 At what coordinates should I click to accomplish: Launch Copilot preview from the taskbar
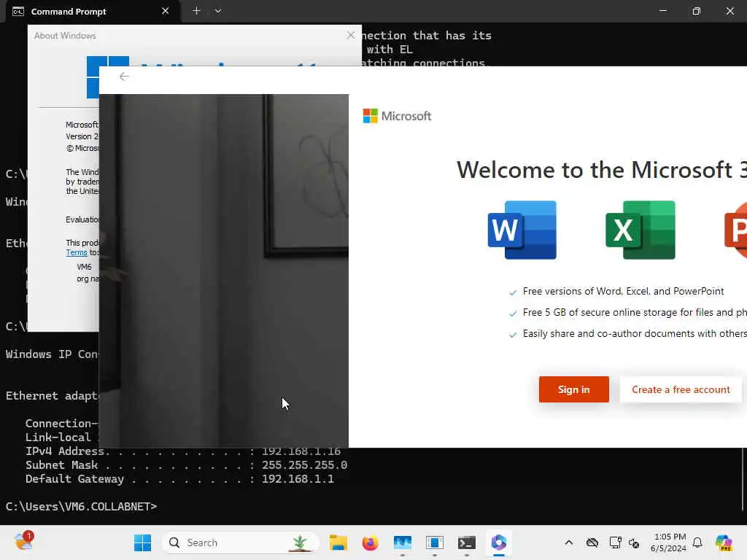[724, 542]
